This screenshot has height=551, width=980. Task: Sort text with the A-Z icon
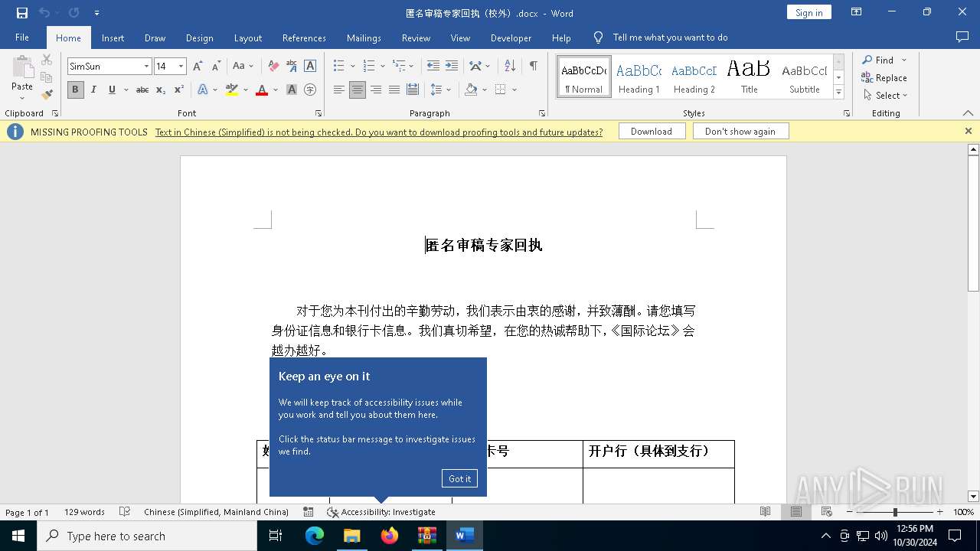pyautogui.click(x=510, y=67)
